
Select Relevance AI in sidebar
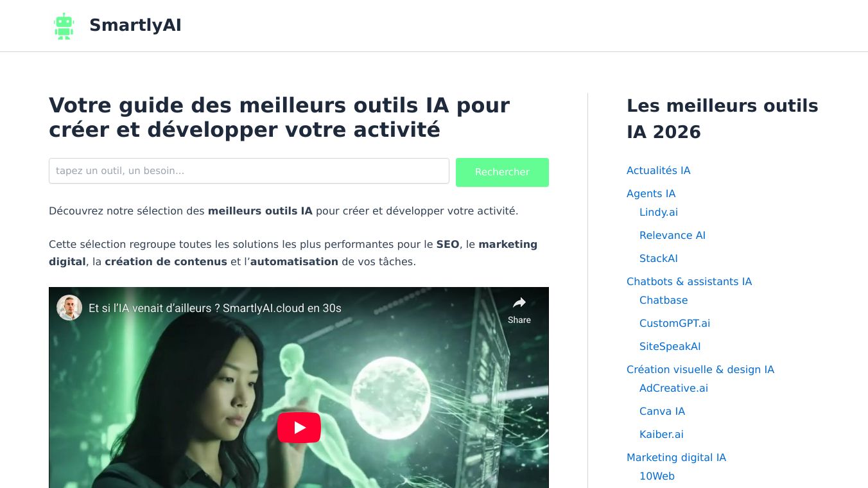click(672, 235)
